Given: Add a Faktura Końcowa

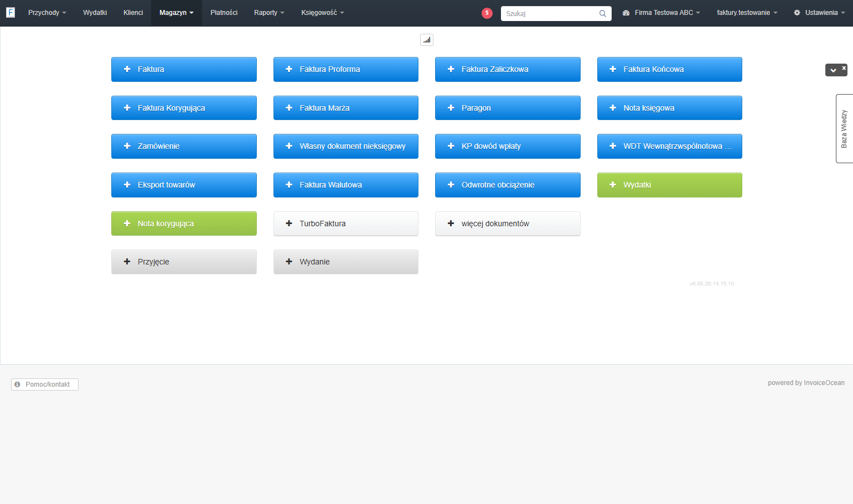Looking at the screenshot, I should click(x=670, y=69).
